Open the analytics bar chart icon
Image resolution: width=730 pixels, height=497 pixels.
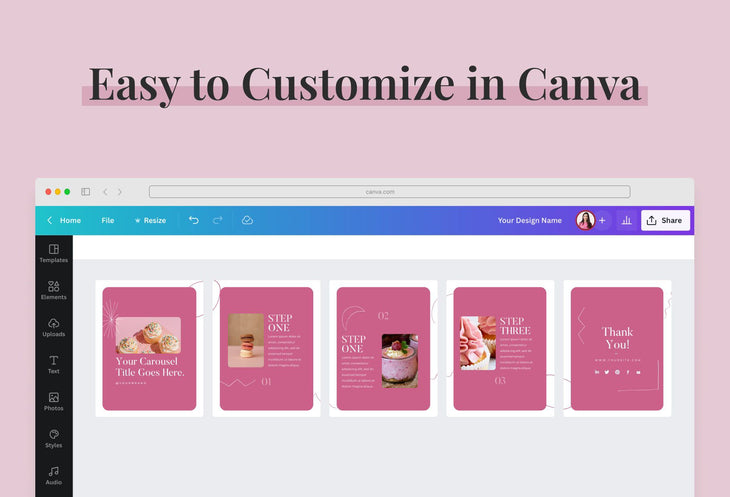pyautogui.click(x=626, y=220)
